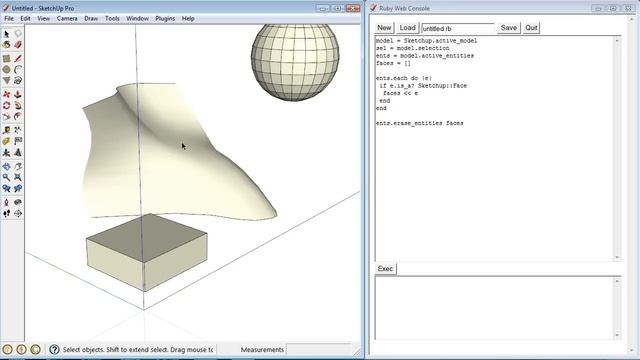Click the second round status bar icon
The height and width of the screenshot is (360, 640).
click(21, 349)
